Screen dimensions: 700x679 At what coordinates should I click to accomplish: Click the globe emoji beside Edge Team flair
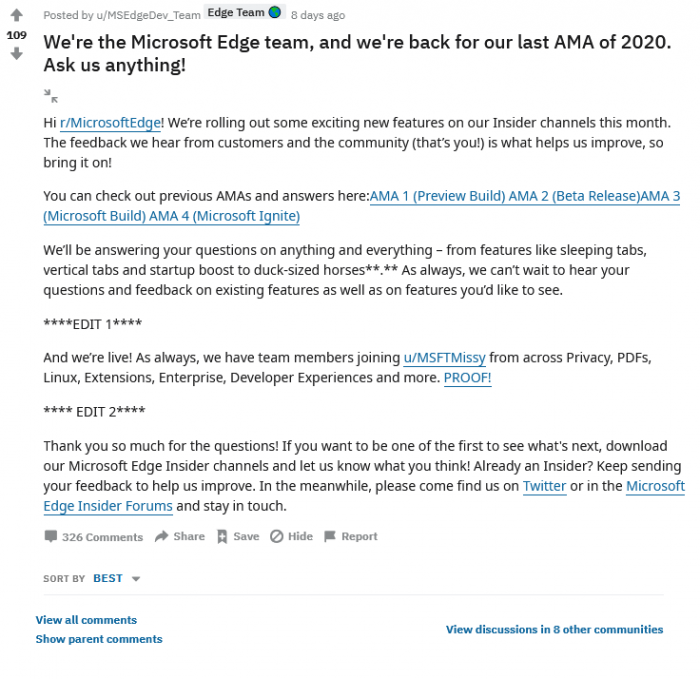[x=275, y=13]
